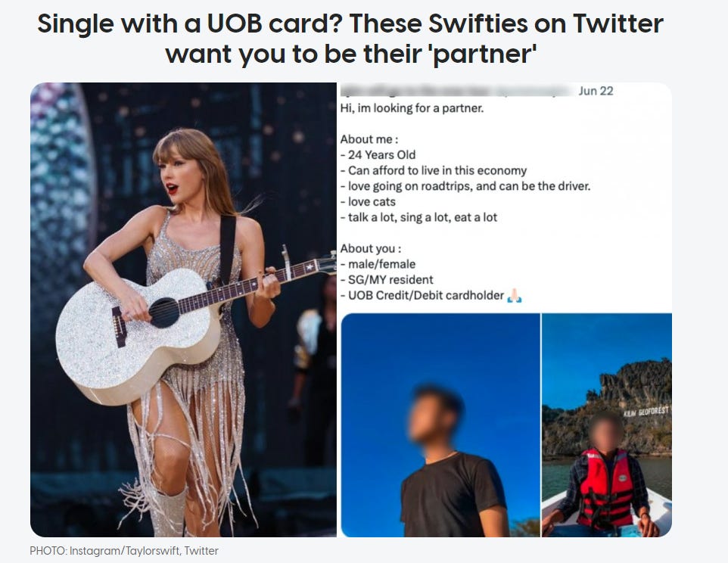The image size is (728, 563).
Task: Open the tweet photo of man in black shirt
Action: [x=440, y=425]
